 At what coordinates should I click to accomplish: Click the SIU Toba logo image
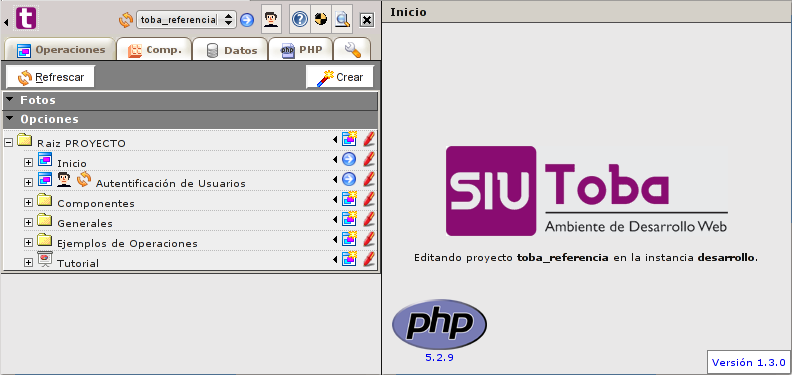[x=586, y=191]
